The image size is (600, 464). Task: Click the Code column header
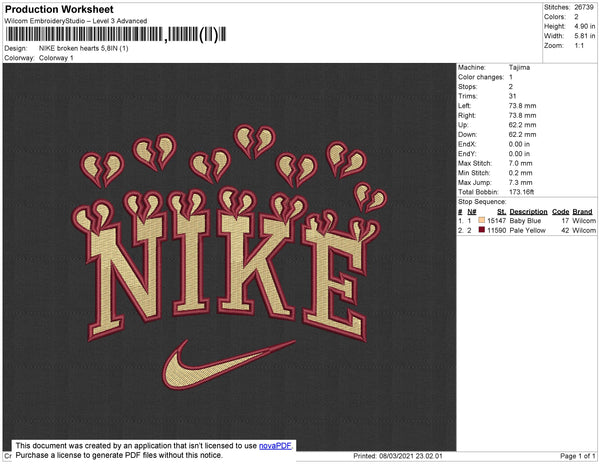[560, 212]
